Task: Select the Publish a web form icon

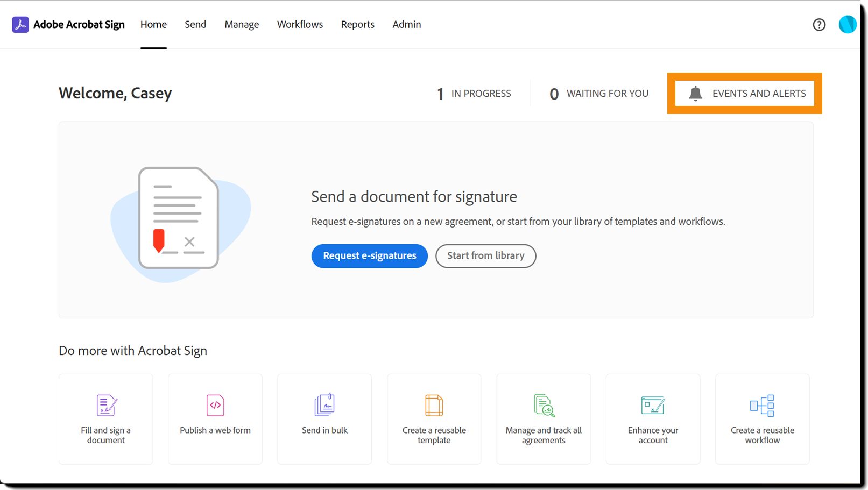Action: (x=215, y=406)
